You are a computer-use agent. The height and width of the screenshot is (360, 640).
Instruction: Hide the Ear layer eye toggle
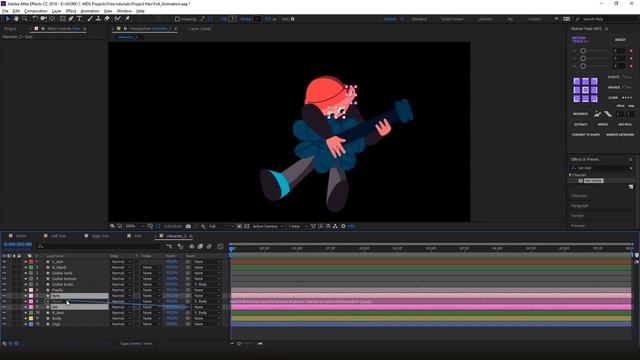tap(4, 307)
